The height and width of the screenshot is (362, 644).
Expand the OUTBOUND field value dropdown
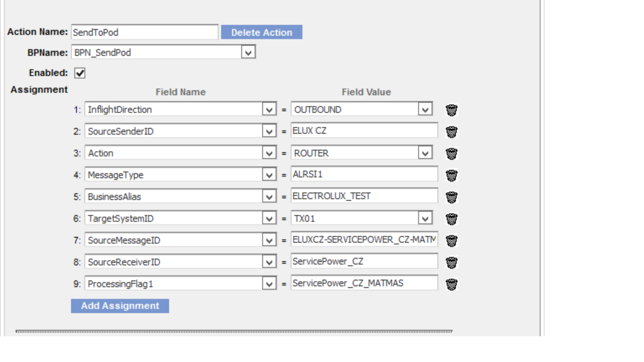click(x=425, y=109)
